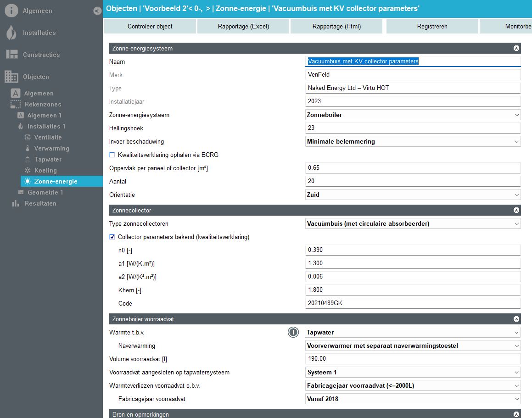The height and width of the screenshot is (418, 532).
Task: Go to Geometrie 1 in tree
Action: (45, 192)
